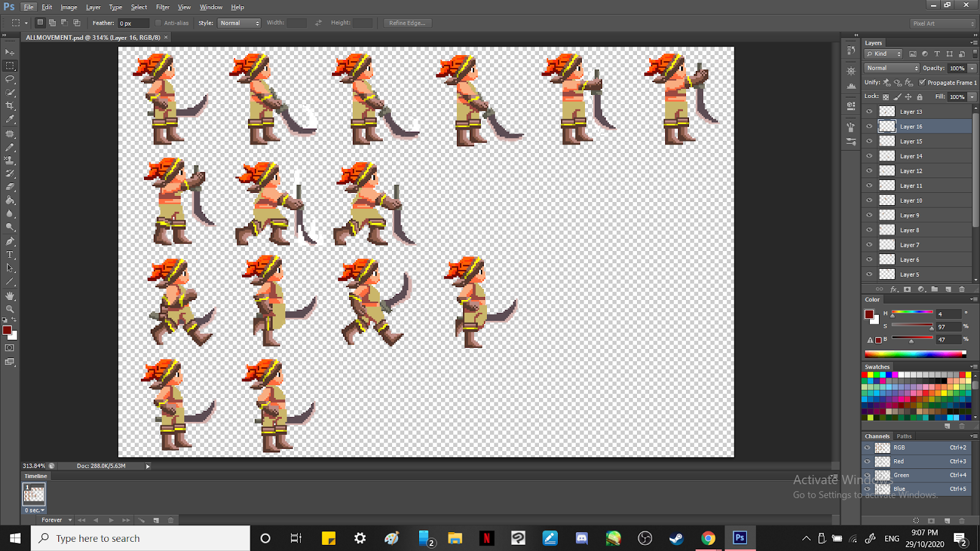
Task: Select the Eyedropper tool
Action: [10, 119]
